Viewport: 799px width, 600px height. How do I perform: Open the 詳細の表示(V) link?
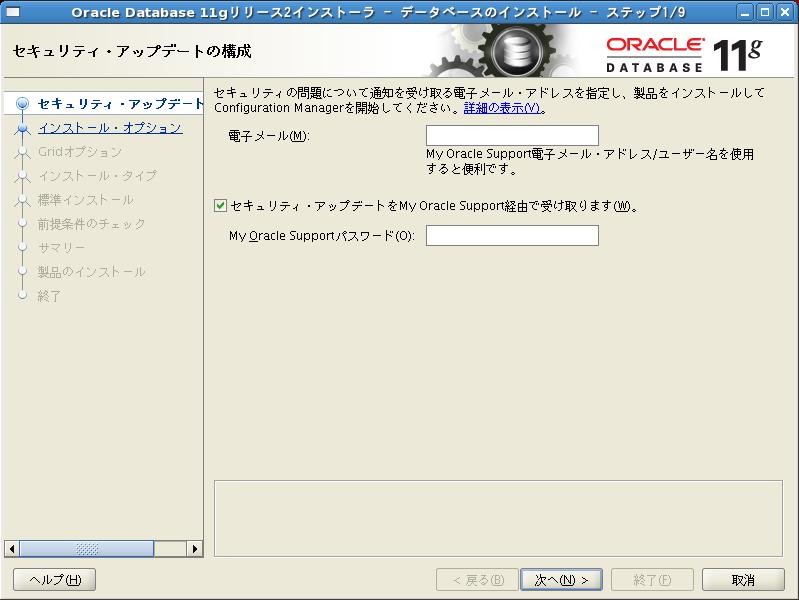pyautogui.click(x=502, y=108)
